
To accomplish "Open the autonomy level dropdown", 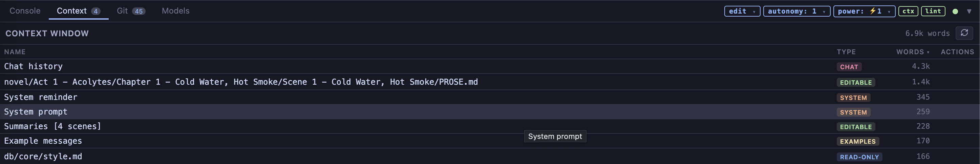I will 796,11.
